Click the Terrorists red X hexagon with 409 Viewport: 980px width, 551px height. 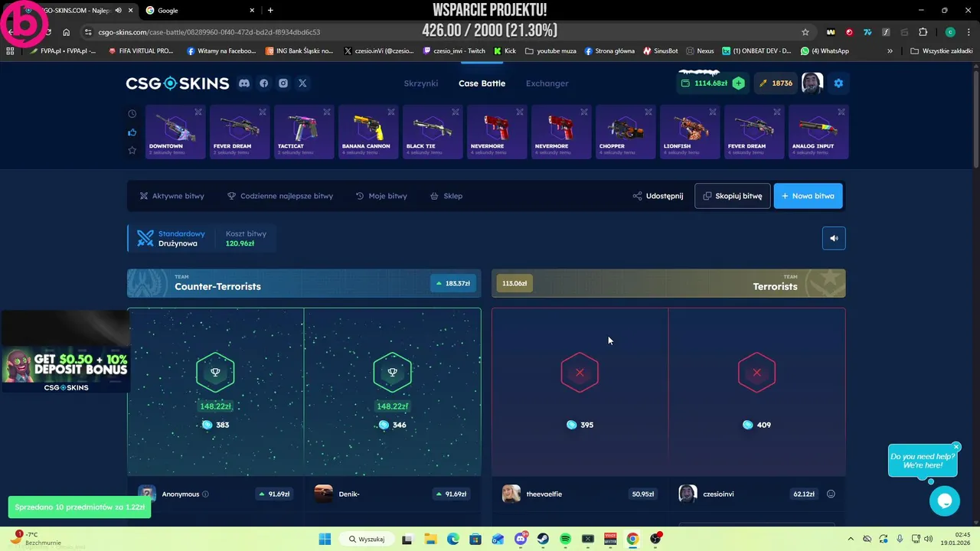[756, 373]
